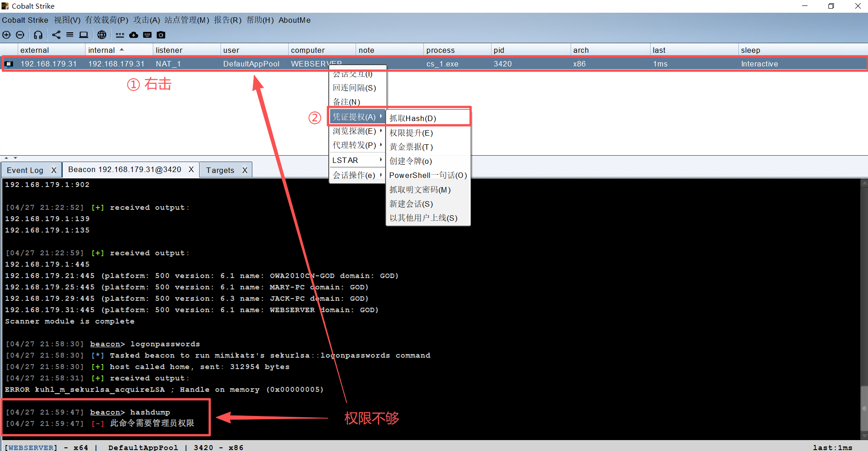Image resolution: width=868 pixels, height=451 pixels.
Task: Open web log globe icon
Action: coord(102,35)
